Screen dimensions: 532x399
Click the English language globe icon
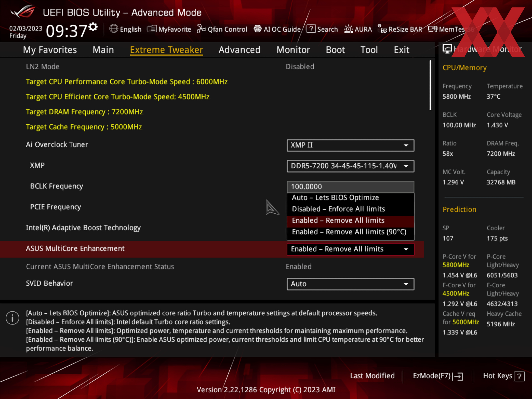114,29
